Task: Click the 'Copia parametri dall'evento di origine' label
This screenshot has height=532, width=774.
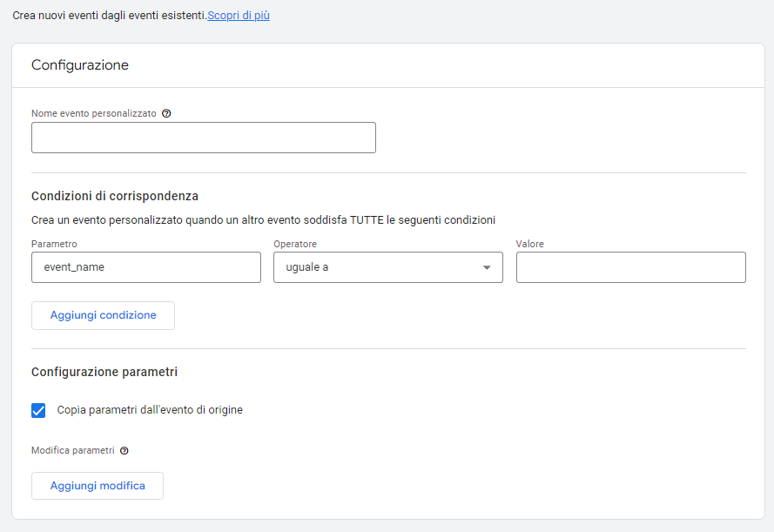Action: click(x=150, y=410)
